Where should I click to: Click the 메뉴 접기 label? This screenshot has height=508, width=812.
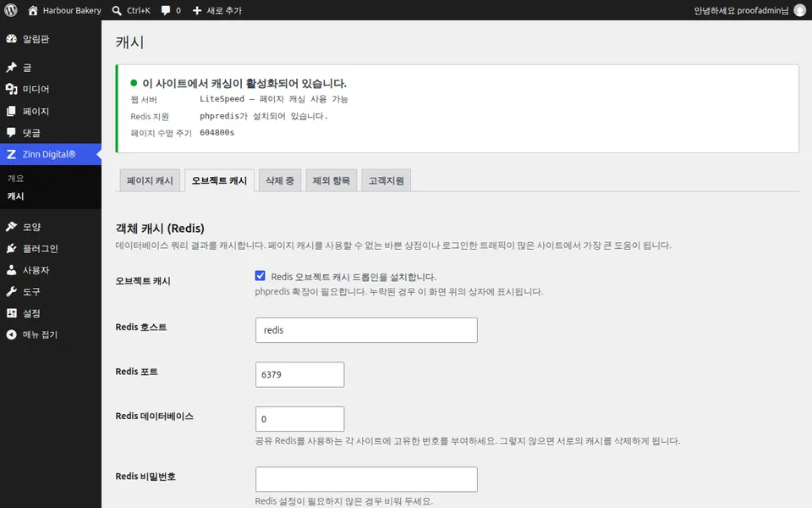[40, 334]
